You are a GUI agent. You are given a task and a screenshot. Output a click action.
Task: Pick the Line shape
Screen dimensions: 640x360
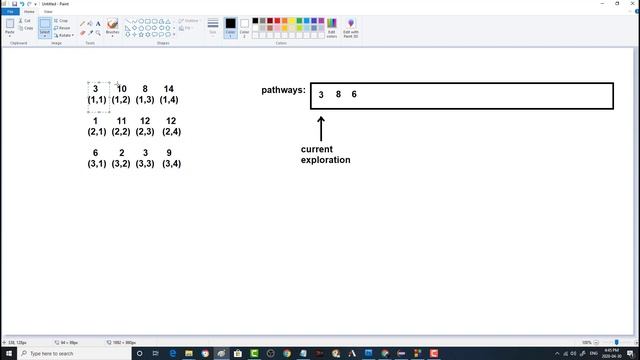coord(128,21)
